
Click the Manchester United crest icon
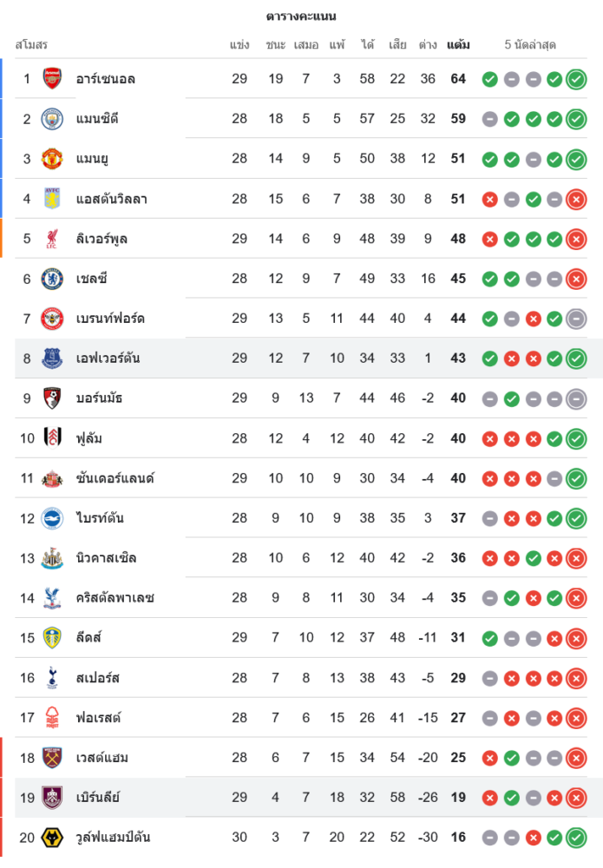(52, 159)
